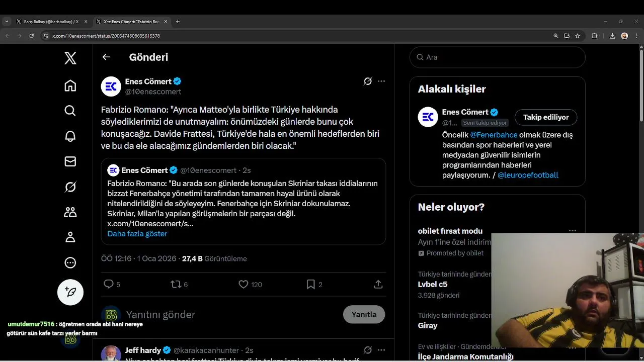Click the Takip ediliyor button
This screenshot has height=362, width=644.
(x=546, y=117)
